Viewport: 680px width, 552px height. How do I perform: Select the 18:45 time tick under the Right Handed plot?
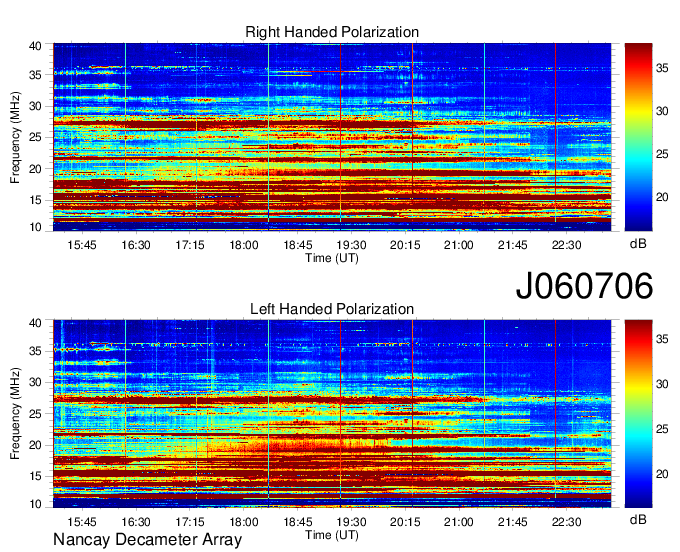pos(298,245)
